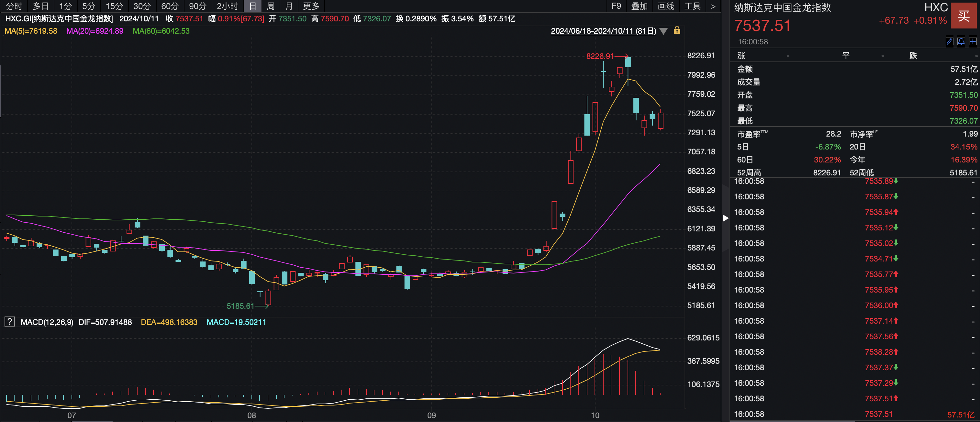Open the MACD help question-mark icon
The height and width of the screenshot is (422, 980).
tap(9, 322)
